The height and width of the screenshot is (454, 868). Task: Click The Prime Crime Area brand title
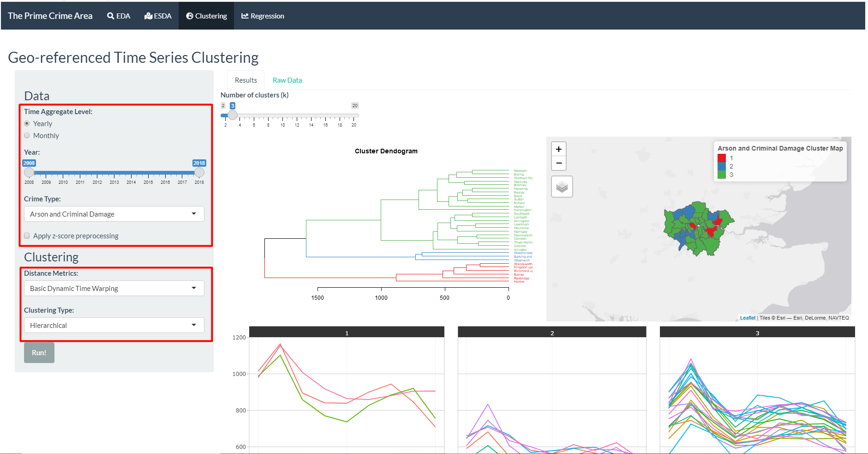tap(50, 16)
